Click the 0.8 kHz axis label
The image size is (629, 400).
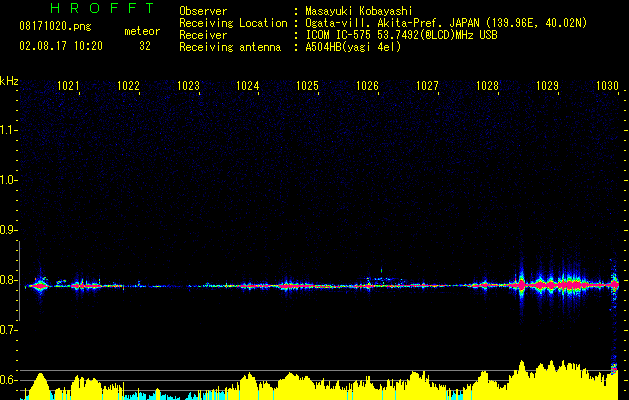point(7,280)
